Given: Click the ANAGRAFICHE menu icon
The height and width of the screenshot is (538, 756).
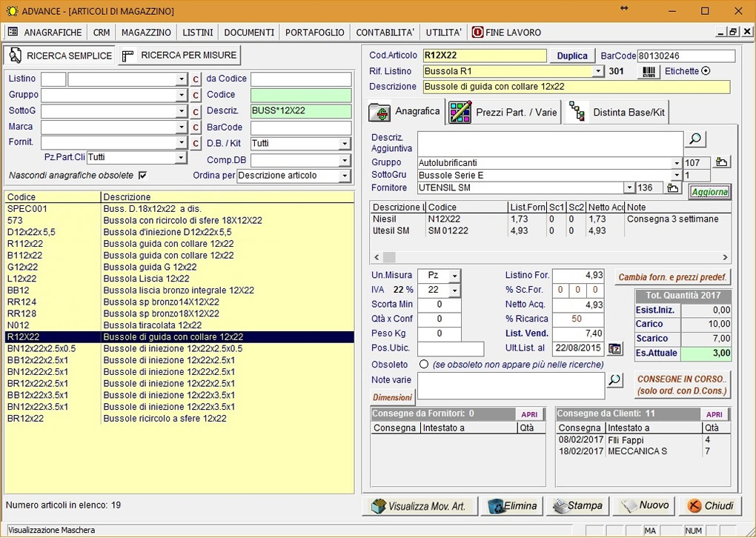Looking at the screenshot, I should click(x=13, y=33).
